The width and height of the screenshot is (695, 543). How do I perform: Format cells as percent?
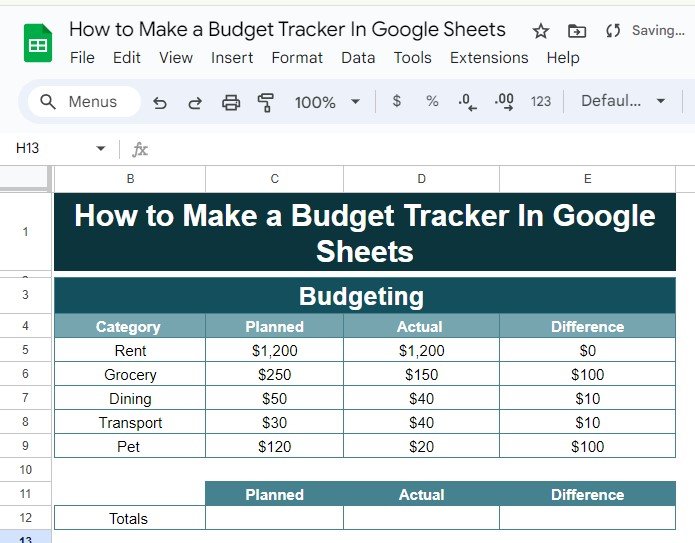(432, 101)
